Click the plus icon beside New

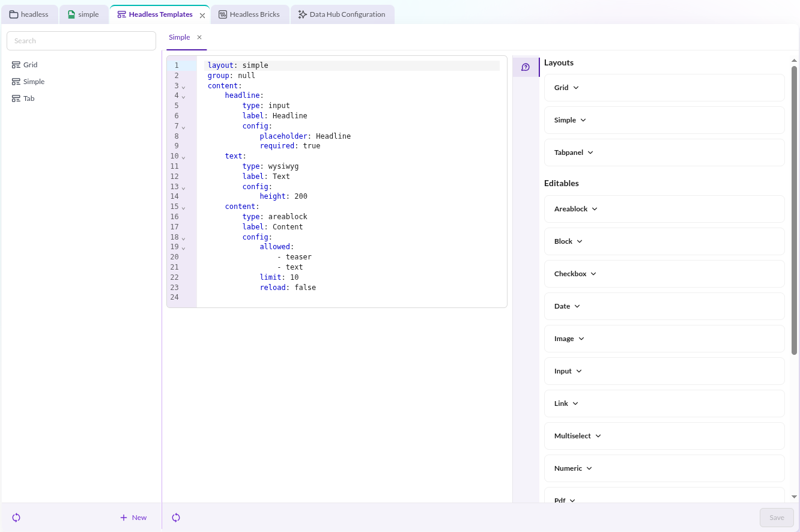click(124, 518)
